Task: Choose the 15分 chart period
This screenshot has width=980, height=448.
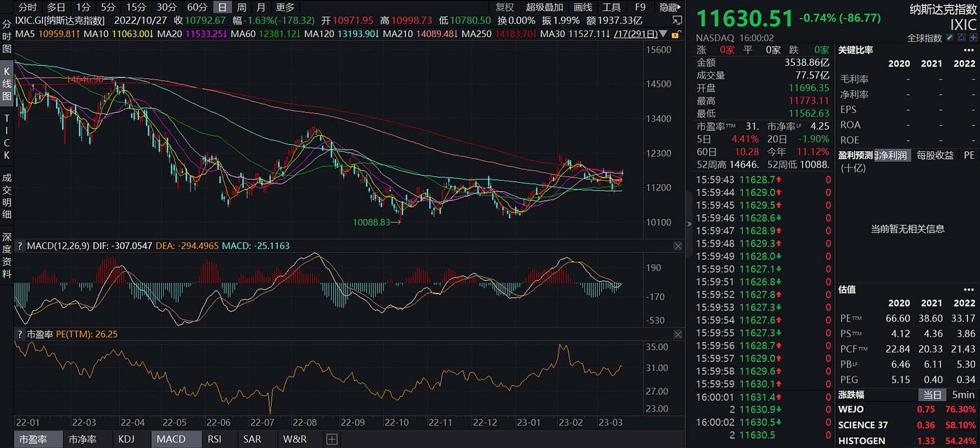Action: [x=136, y=7]
